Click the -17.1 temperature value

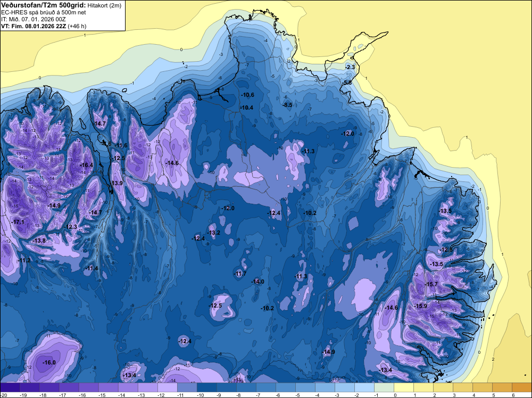[18, 222]
